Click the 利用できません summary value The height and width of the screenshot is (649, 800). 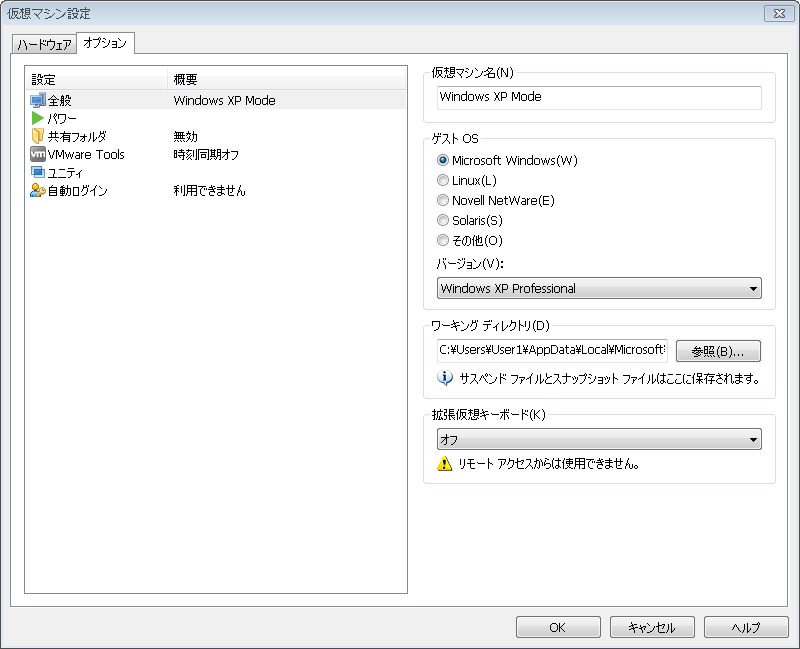tap(209, 190)
